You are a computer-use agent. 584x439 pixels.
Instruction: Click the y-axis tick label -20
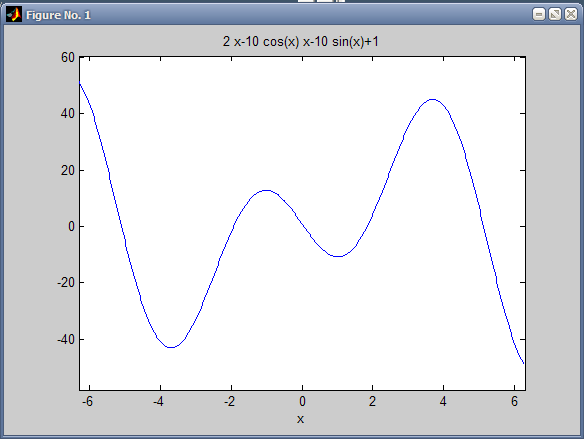(x=66, y=283)
